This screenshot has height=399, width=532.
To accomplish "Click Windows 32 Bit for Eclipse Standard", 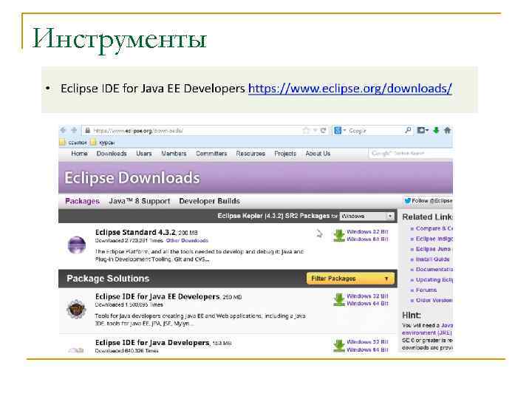I will (367, 232).
